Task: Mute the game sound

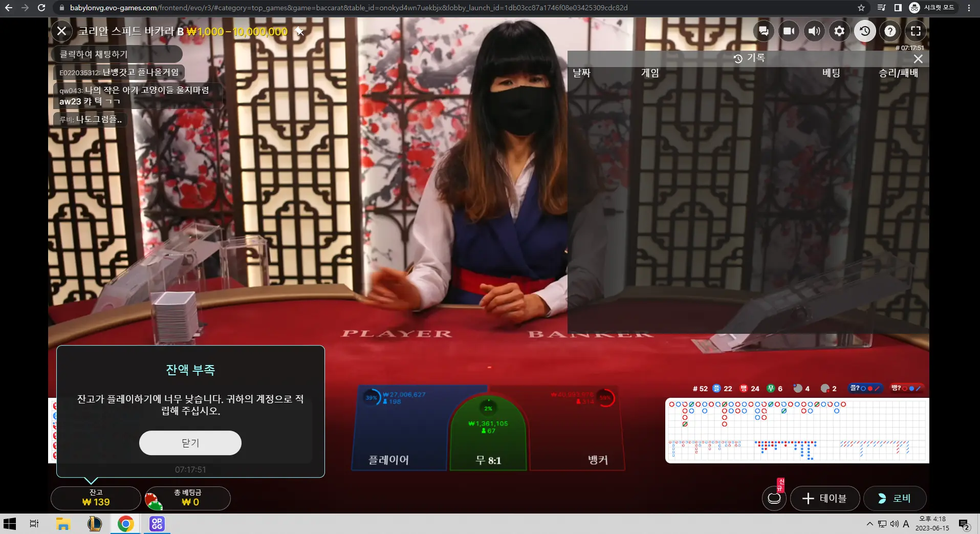Action: pos(814,31)
